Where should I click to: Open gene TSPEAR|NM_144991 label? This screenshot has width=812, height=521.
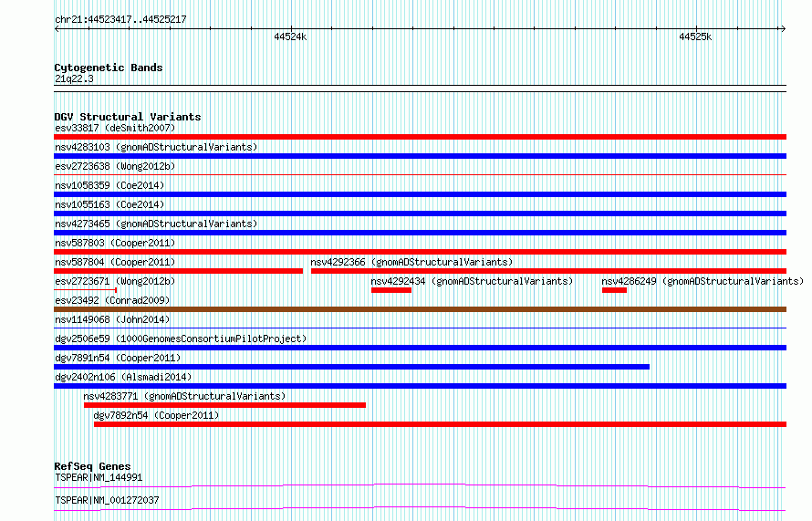pos(99,477)
